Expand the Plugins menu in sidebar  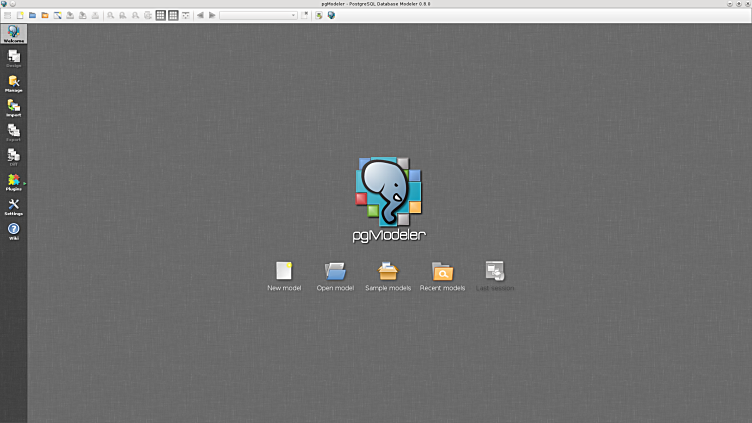(14, 181)
